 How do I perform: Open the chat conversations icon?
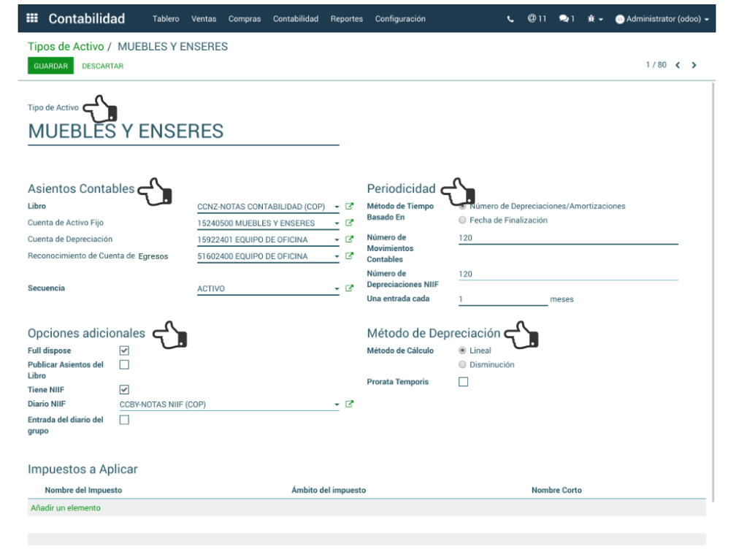[567, 19]
